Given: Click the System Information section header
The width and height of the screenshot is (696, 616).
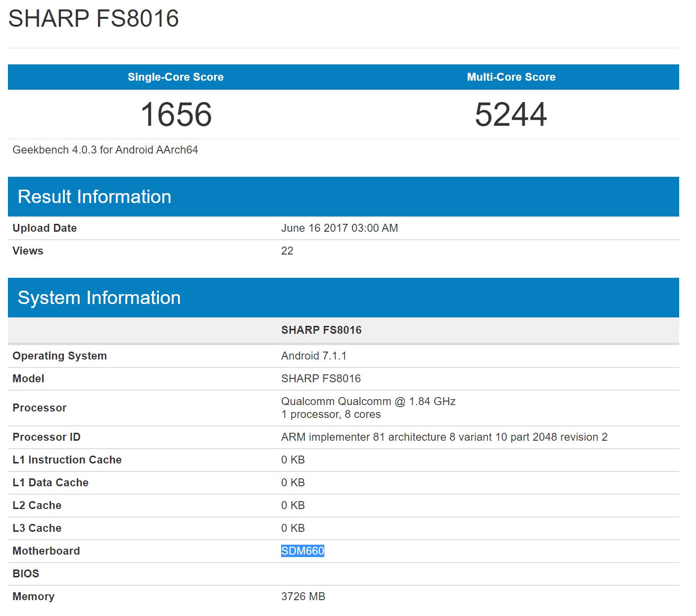Looking at the screenshot, I should pyautogui.click(x=99, y=298).
